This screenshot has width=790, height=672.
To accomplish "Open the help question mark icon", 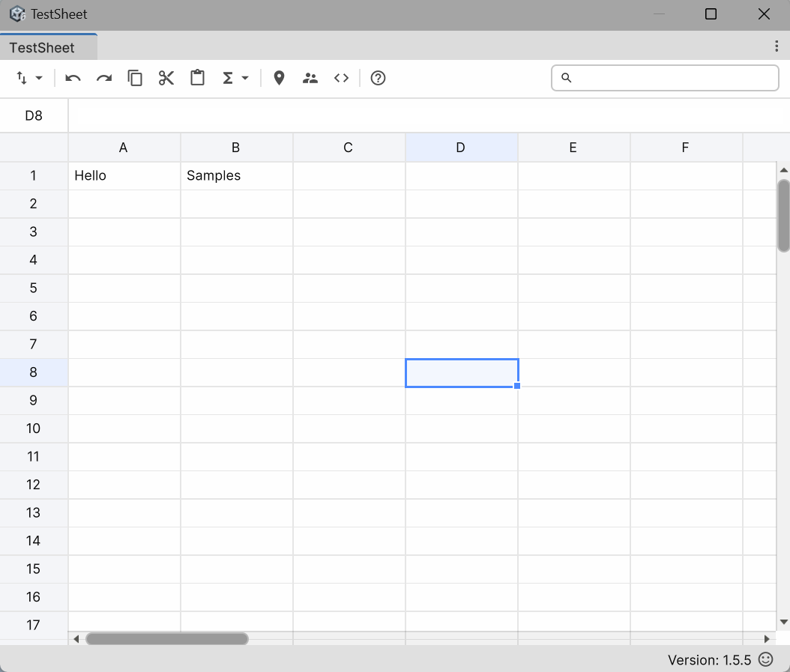I will click(x=378, y=78).
